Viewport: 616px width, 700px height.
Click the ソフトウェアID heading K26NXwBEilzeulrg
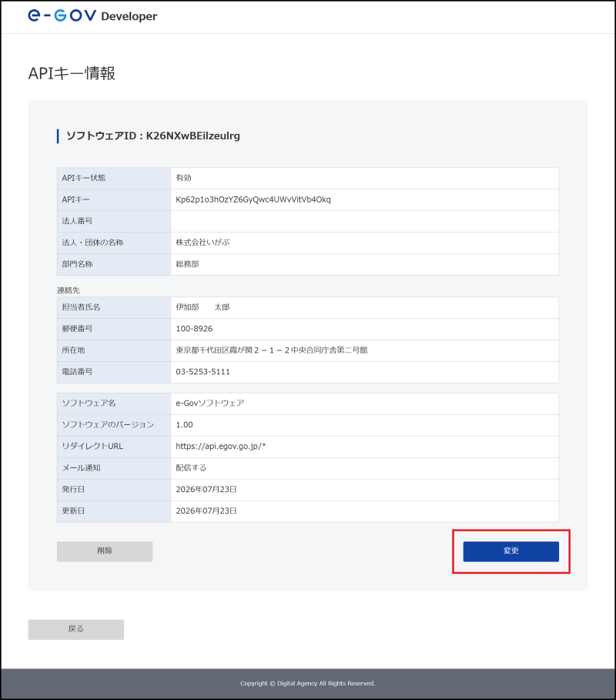[x=152, y=136]
